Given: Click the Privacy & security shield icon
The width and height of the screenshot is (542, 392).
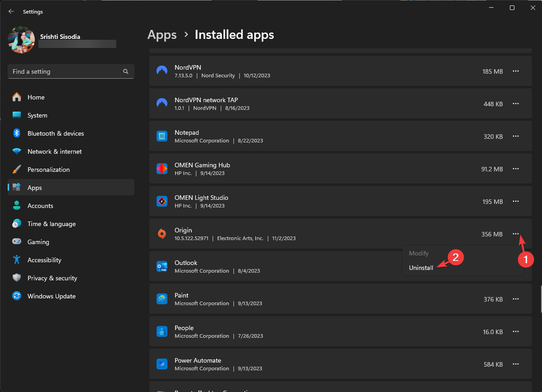Looking at the screenshot, I should [17, 278].
